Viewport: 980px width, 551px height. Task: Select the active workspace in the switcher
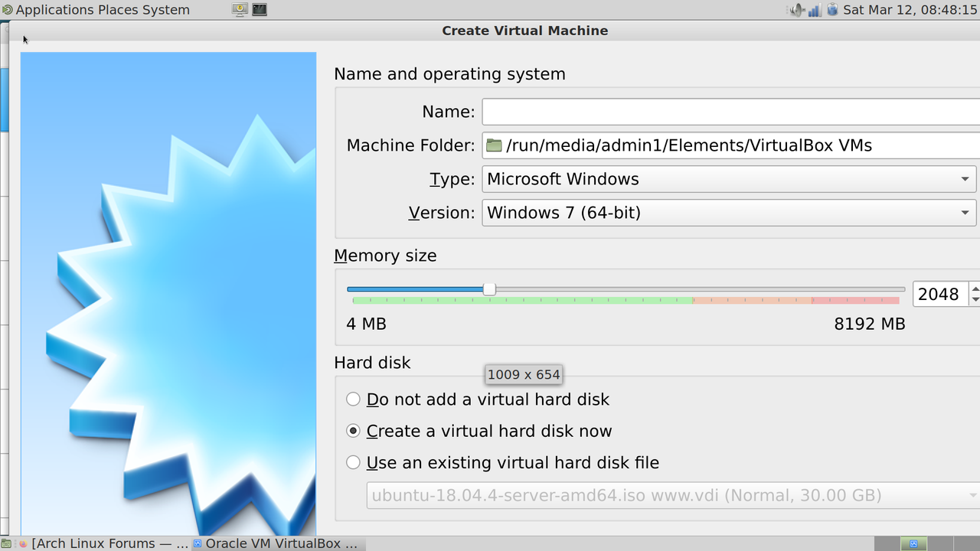tap(913, 543)
